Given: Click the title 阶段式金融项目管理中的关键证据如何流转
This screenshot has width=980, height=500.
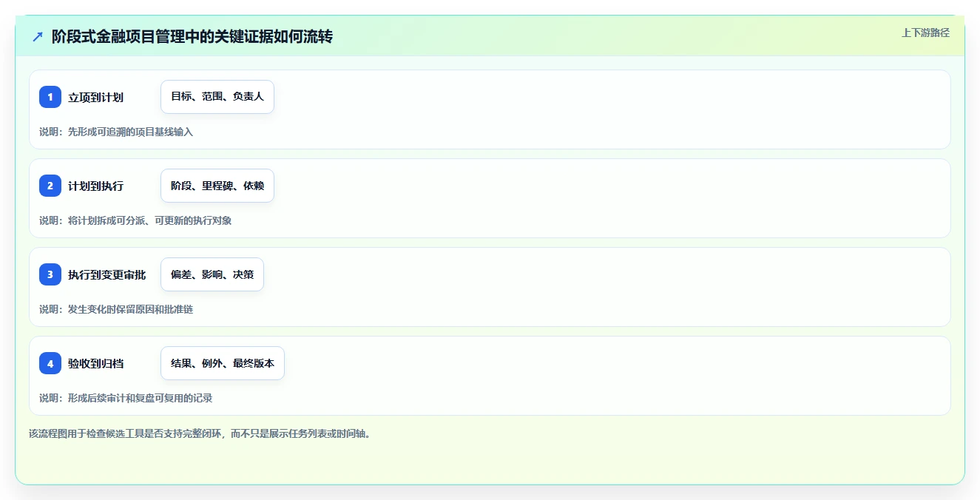Looking at the screenshot, I should [x=192, y=36].
